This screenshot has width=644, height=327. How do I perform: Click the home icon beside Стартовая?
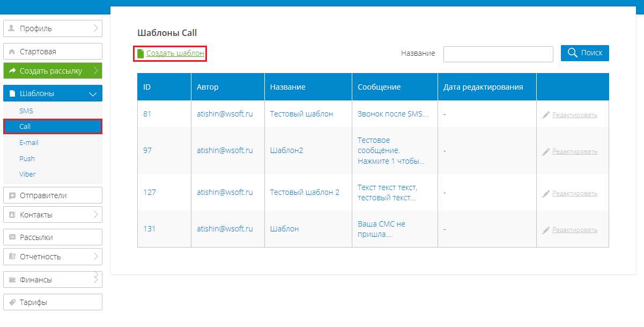pyautogui.click(x=11, y=52)
